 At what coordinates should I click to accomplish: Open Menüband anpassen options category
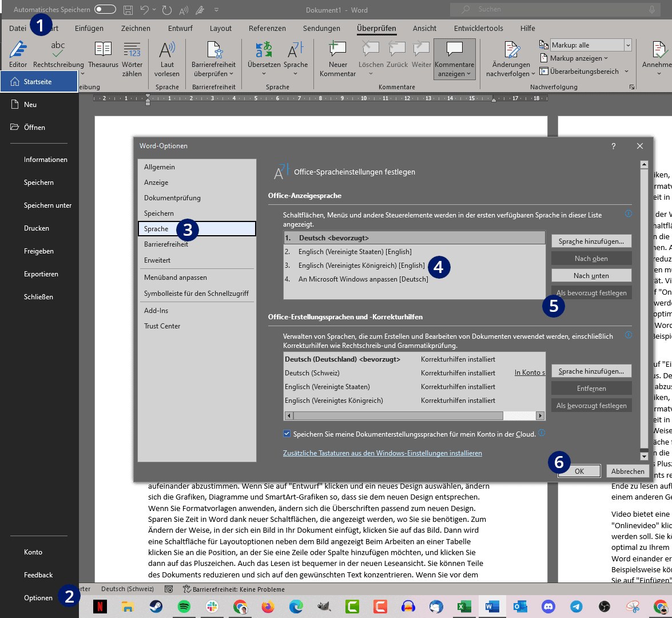(197, 278)
